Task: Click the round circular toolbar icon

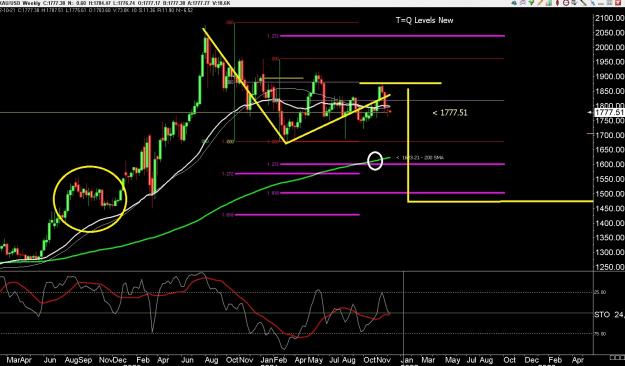Action: pyautogui.click(x=566, y=2)
